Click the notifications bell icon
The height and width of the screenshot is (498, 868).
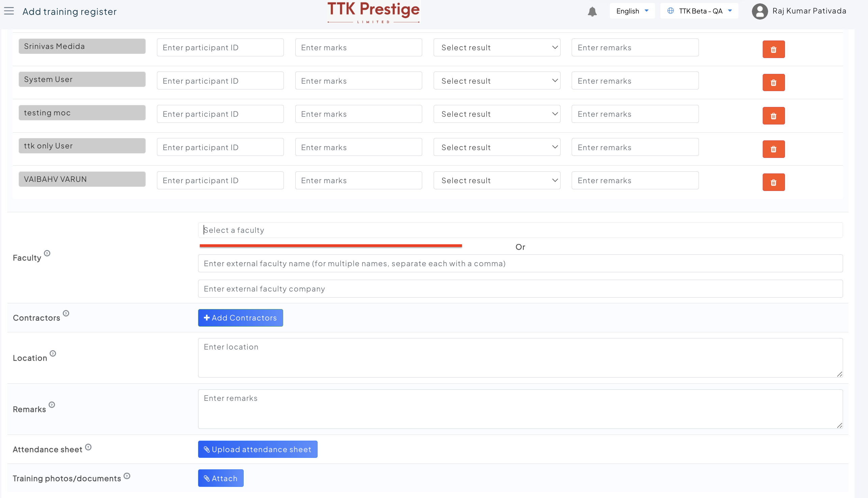pyautogui.click(x=592, y=11)
